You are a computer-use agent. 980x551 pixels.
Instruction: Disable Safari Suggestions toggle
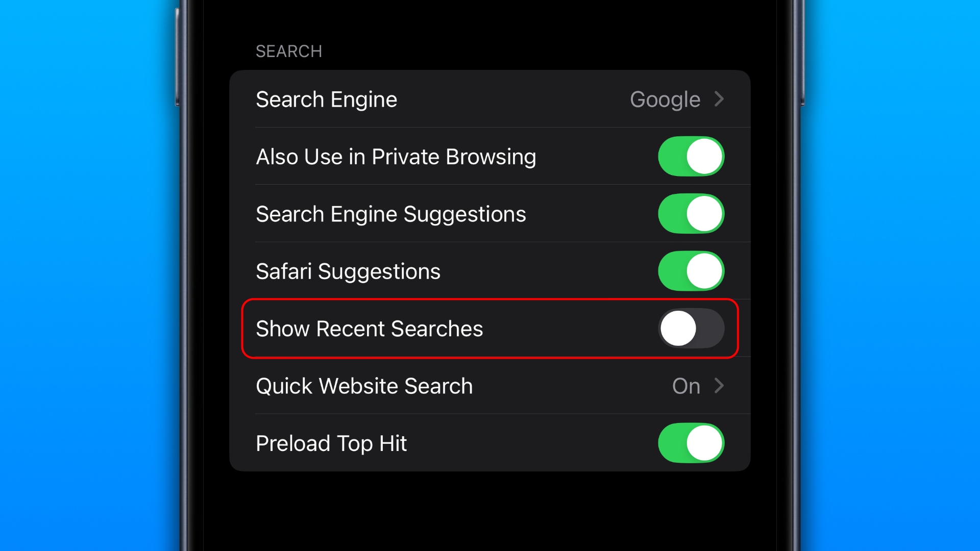691,271
